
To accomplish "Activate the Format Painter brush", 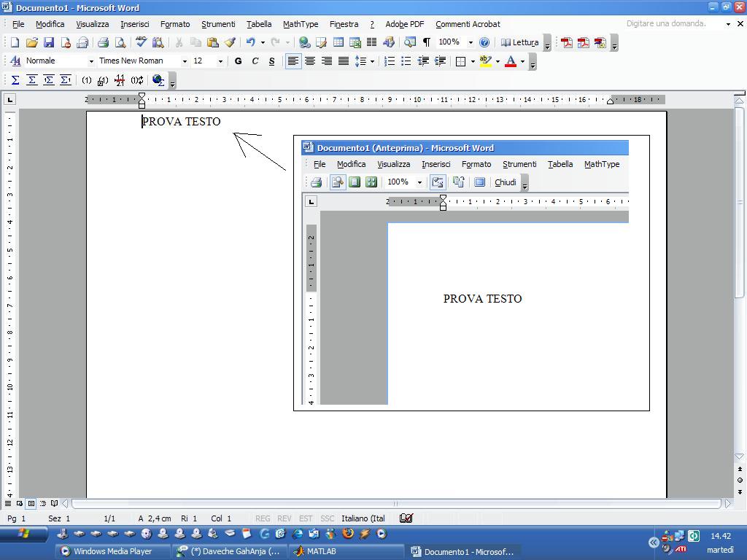I will (230, 42).
